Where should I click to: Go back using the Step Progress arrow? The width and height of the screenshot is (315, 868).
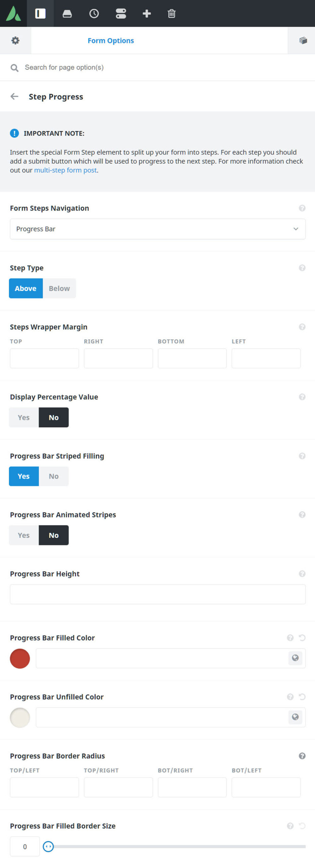(x=14, y=96)
